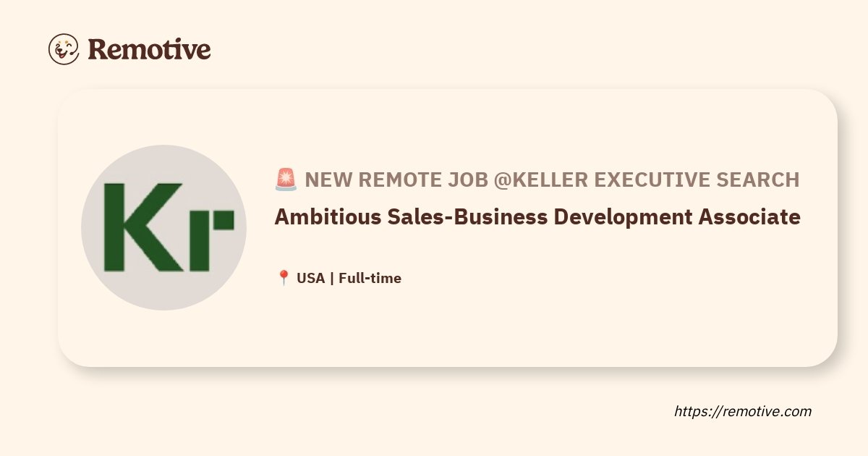Open the Ambitious Sales-Business Development Associate title
This screenshot has height=456, width=868.
pyautogui.click(x=537, y=216)
